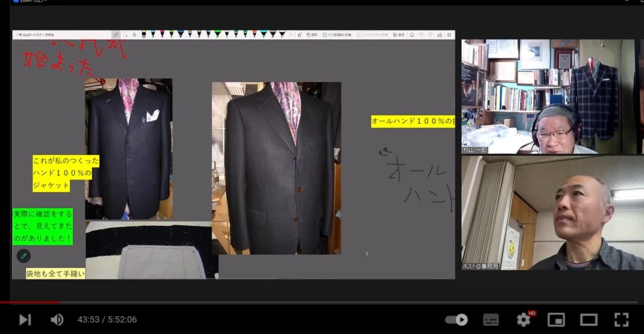
Task: Select the magenta pen
Action: [163, 35]
